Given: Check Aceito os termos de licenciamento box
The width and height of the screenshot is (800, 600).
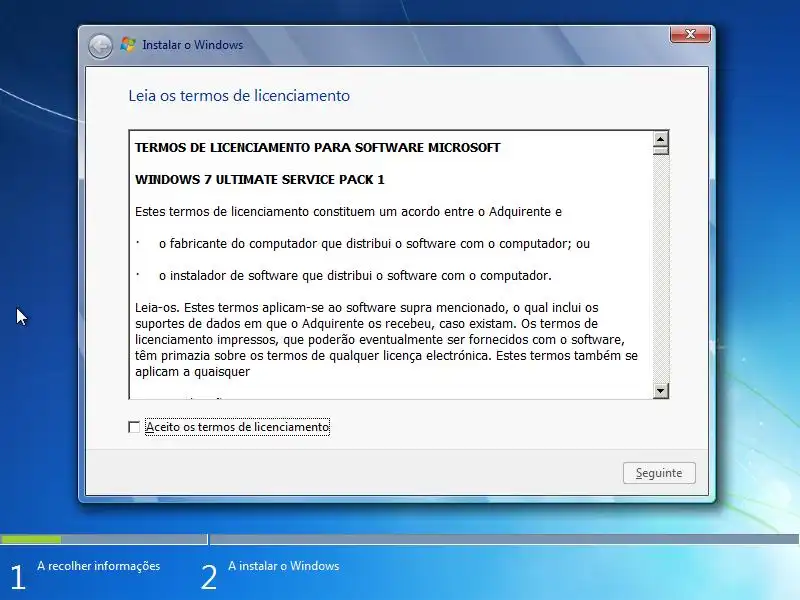Looking at the screenshot, I should (134, 427).
